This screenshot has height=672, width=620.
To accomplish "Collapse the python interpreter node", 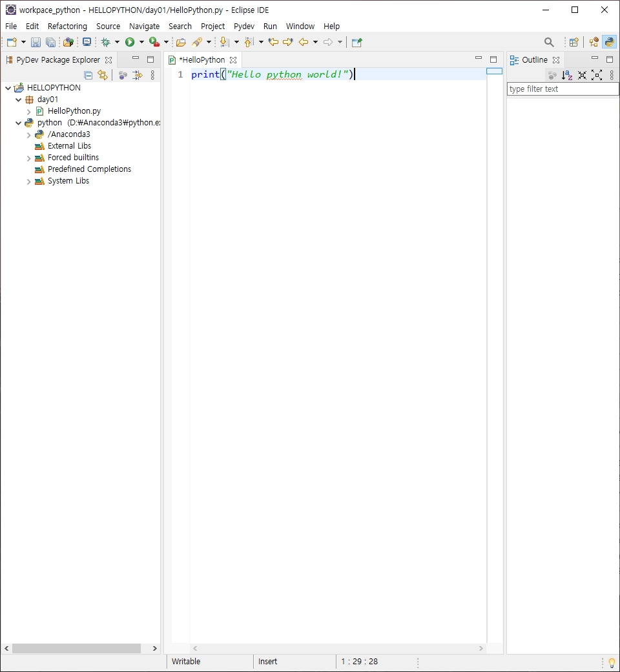I will click(19, 123).
